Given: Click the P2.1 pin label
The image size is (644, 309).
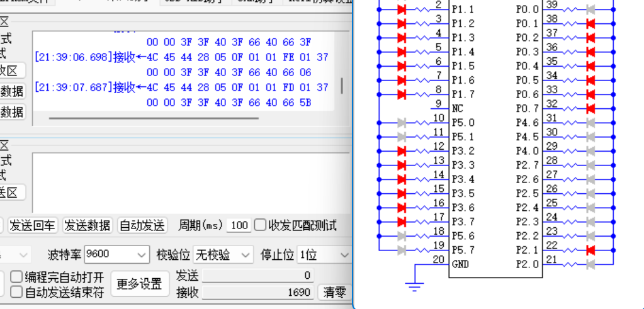Looking at the screenshot, I should click(x=528, y=250).
